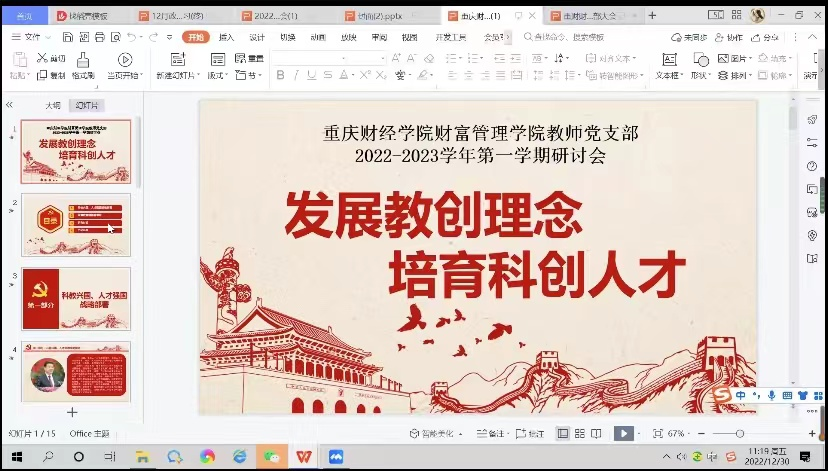The height and width of the screenshot is (471, 828).
Task: Toggle Bold formatting
Action: point(280,76)
